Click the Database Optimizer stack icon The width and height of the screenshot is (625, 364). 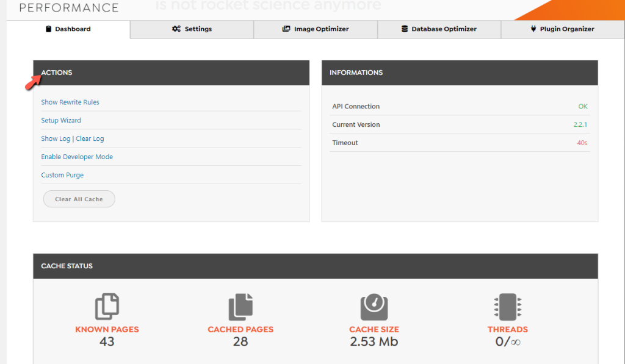pyautogui.click(x=405, y=29)
